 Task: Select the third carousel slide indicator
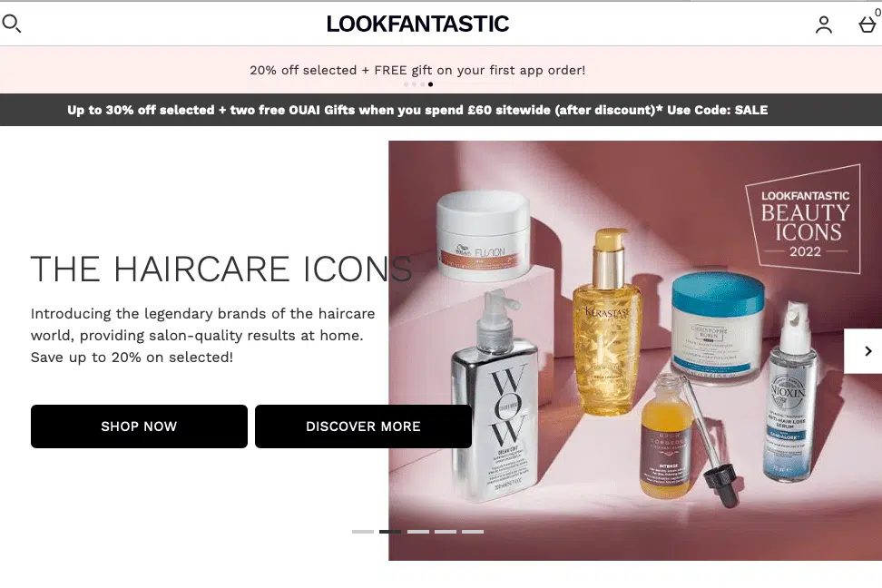(x=418, y=531)
